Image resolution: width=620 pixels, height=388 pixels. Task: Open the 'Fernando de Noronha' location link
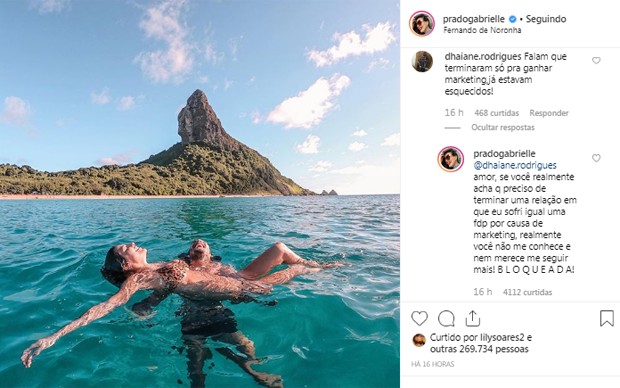tap(482, 30)
